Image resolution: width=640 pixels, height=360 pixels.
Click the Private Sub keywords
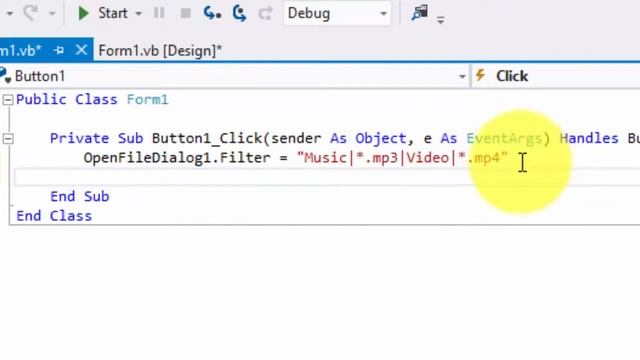pyautogui.click(x=96, y=138)
